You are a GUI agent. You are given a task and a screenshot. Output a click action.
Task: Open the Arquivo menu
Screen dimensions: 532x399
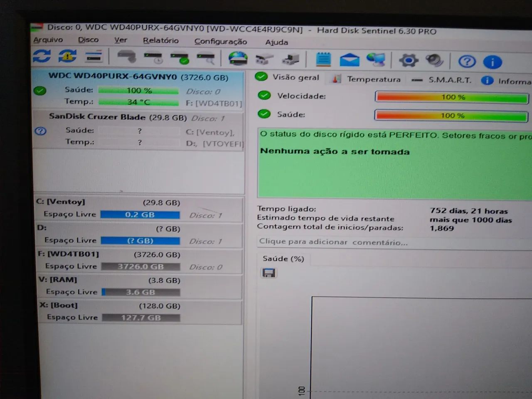click(48, 39)
